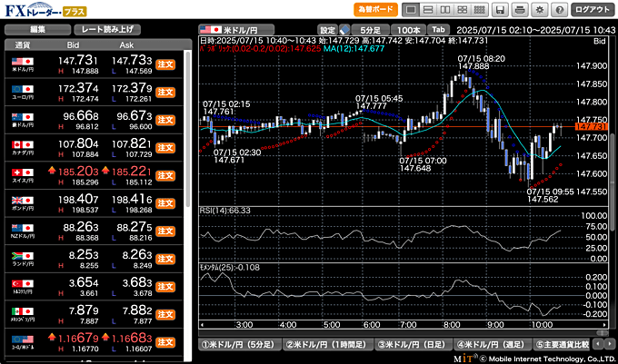The width and height of the screenshot is (618, 364).
Task: Click the NZD/JPY flag icon
Action: click(x=23, y=228)
